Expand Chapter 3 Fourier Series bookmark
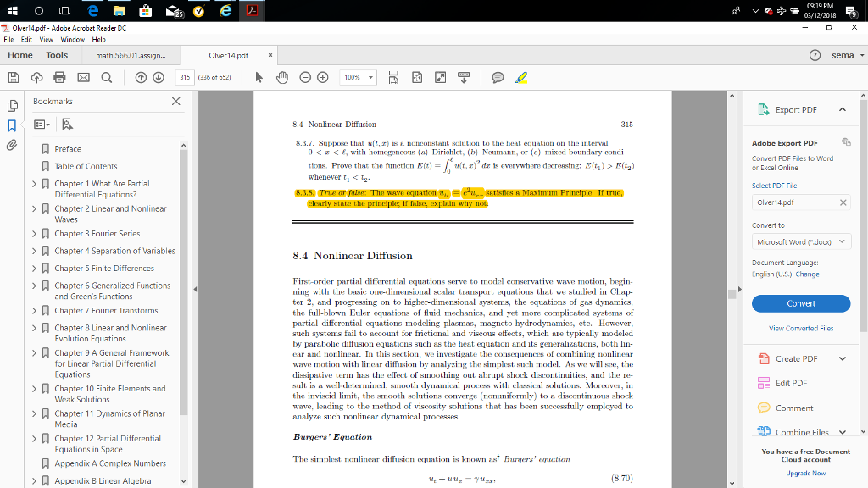 pyautogui.click(x=35, y=234)
